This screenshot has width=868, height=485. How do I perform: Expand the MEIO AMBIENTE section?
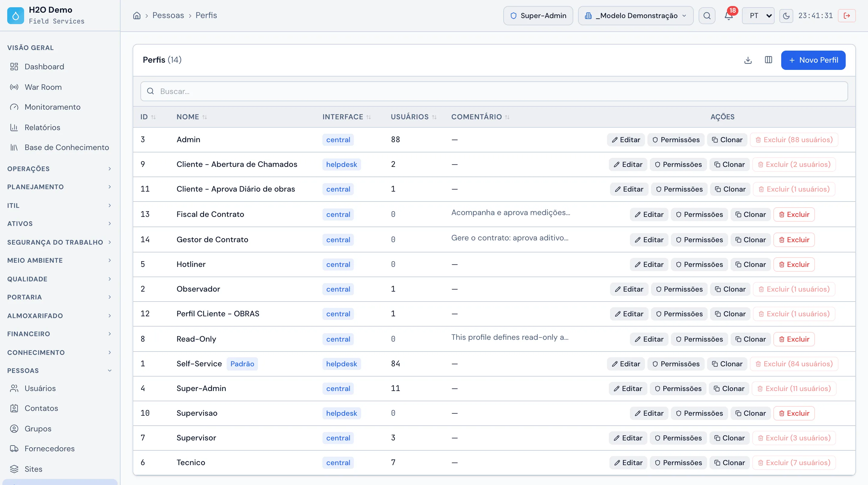click(60, 260)
